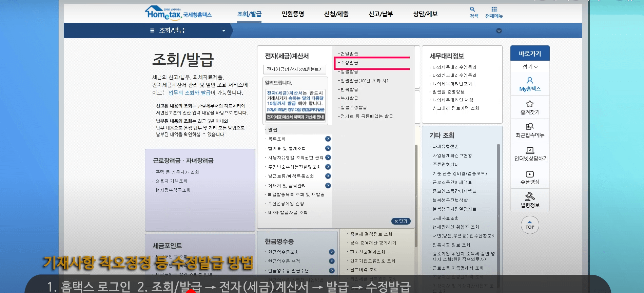Image resolution: width=644 pixels, height=293 pixels.
Task: Open the My홈택스 shortcut
Action: 530,84
